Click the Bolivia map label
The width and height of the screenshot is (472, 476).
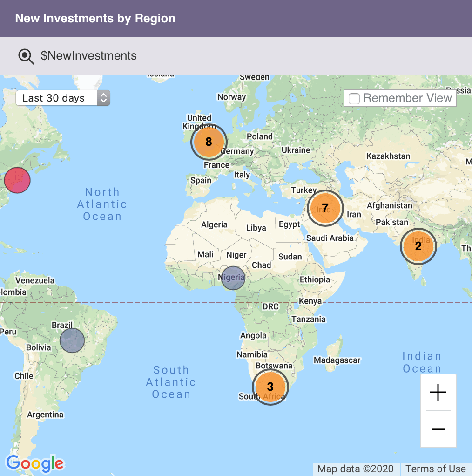click(38, 347)
